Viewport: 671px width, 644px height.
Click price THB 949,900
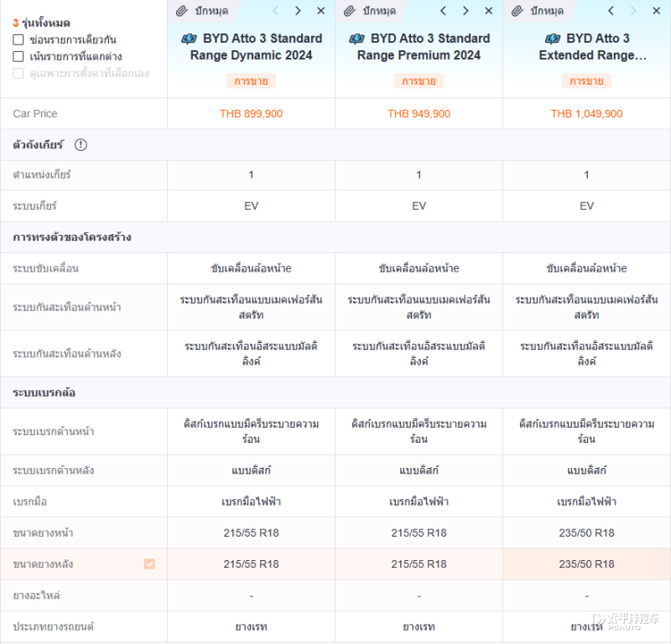pos(419,114)
